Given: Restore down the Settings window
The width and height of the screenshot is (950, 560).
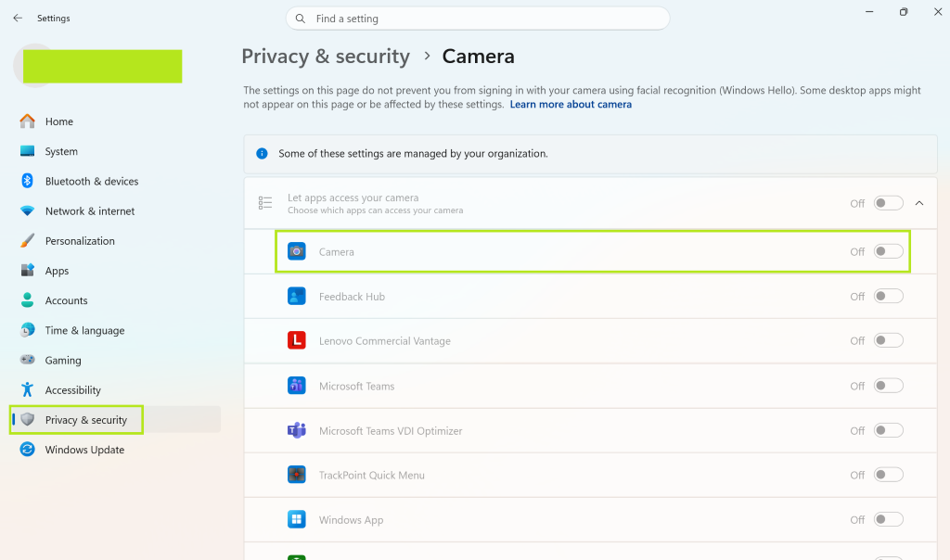Looking at the screenshot, I should [x=904, y=11].
